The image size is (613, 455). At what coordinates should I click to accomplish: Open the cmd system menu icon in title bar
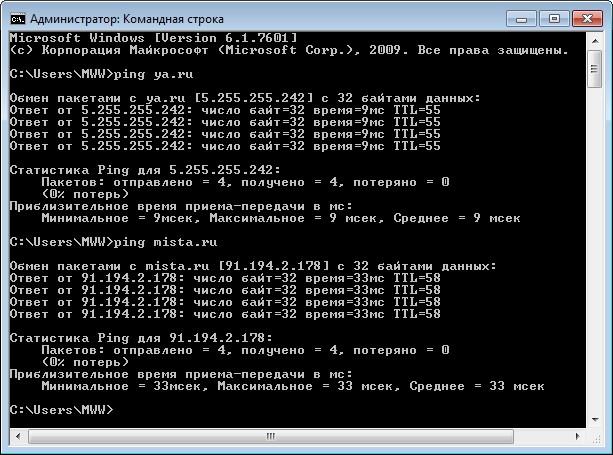pyautogui.click(x=18, y=19)
